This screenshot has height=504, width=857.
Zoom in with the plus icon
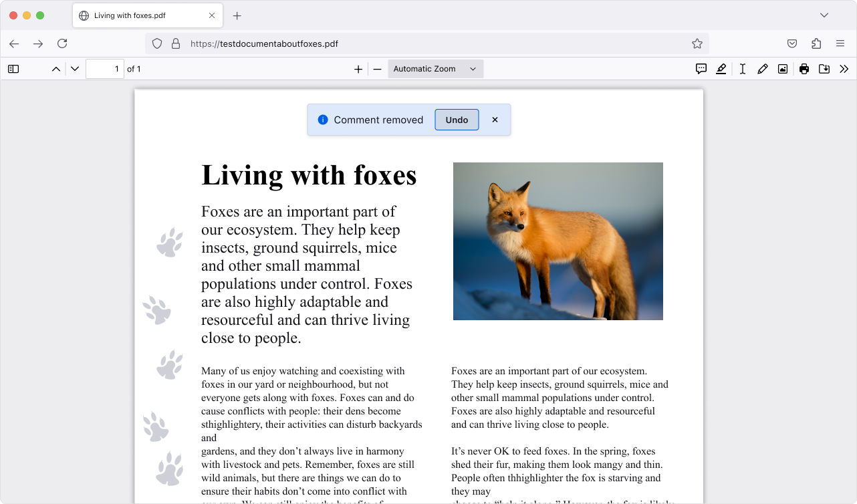[x=358, y=69]
